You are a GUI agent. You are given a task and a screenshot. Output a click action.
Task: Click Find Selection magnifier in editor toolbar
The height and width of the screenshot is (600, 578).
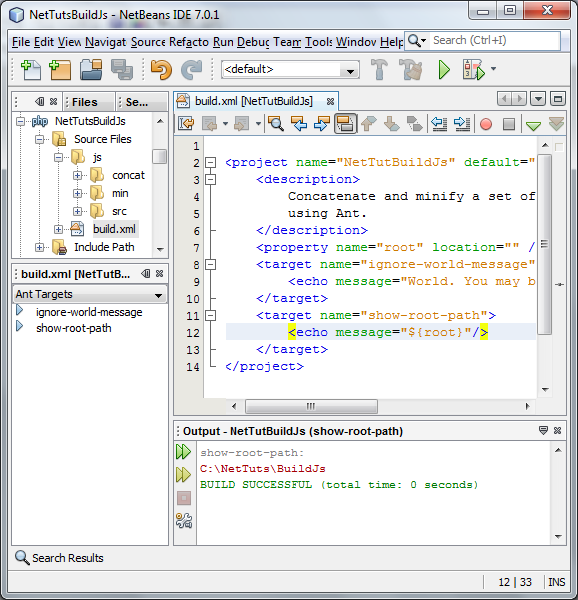pos(275,124)
